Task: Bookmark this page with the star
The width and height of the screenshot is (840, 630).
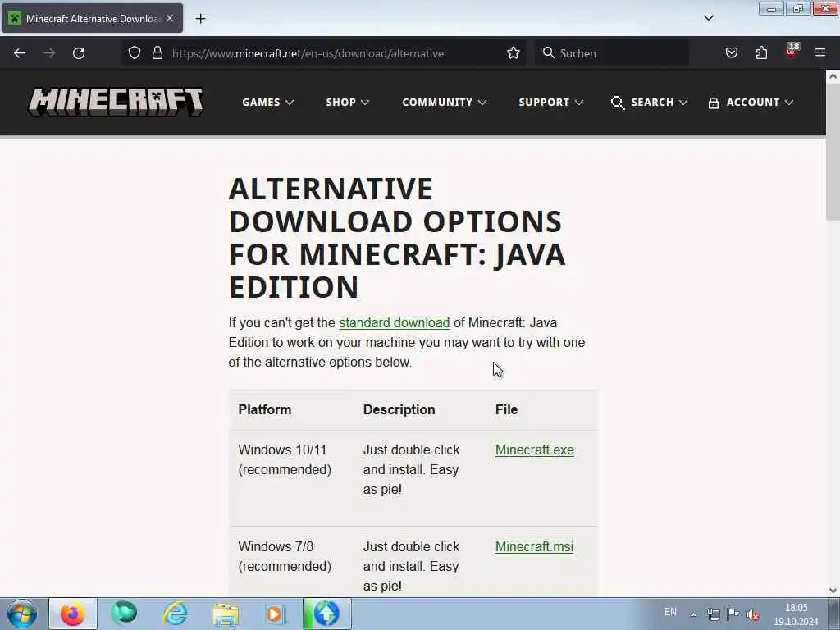Action: click(x=514, y=52)
